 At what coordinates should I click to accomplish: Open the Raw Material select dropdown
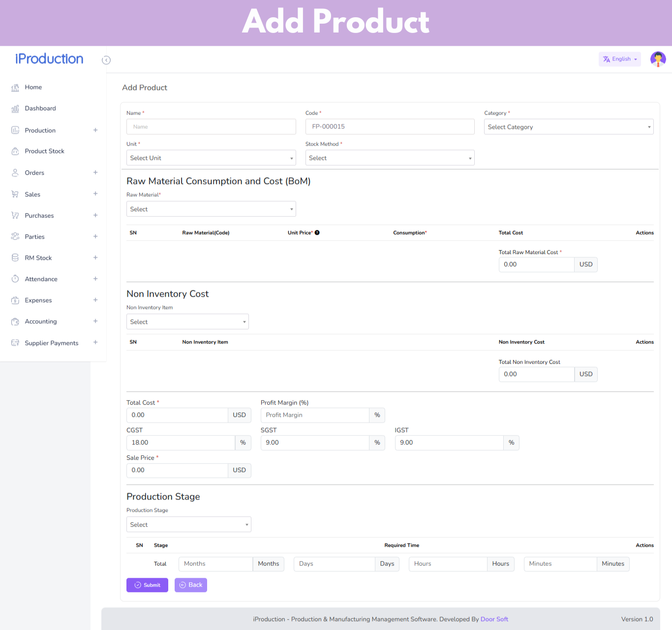click(x=211, y=209)
